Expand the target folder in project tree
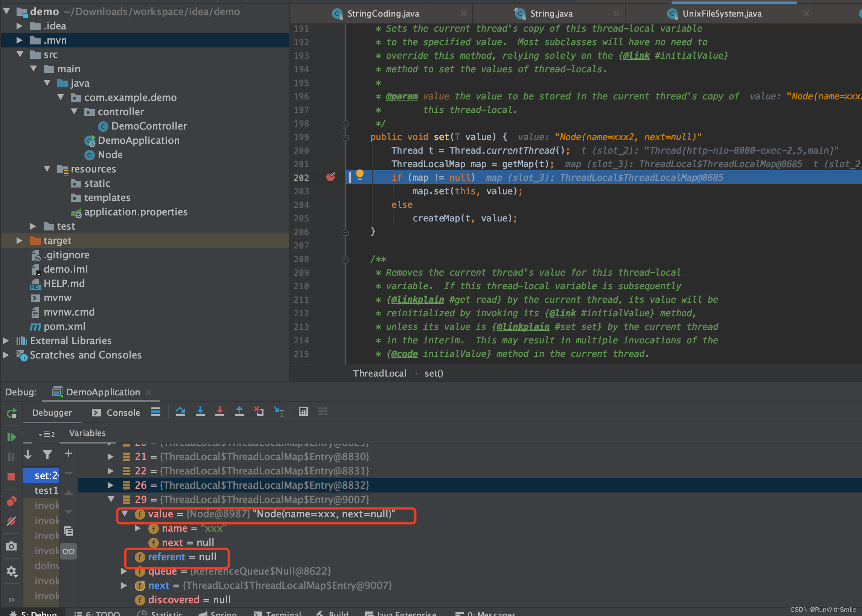862x616 pixels. tap(19, 241)
